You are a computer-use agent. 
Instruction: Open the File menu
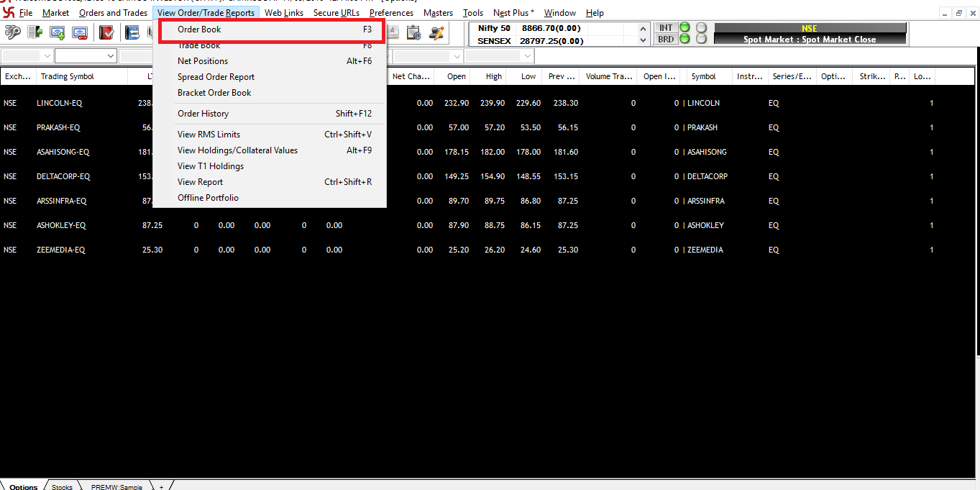[x=26, y=13]
